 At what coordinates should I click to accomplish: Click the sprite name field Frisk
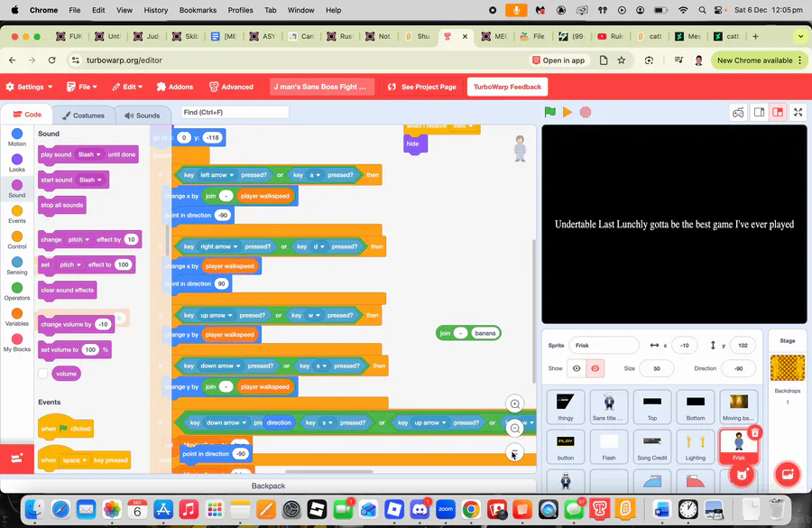[x=604, y=345]
